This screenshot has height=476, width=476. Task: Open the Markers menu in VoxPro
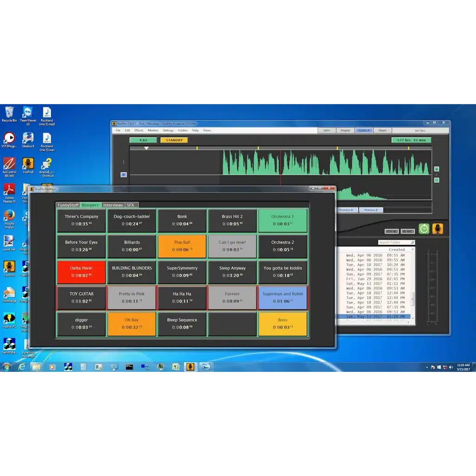click(153, 130)
